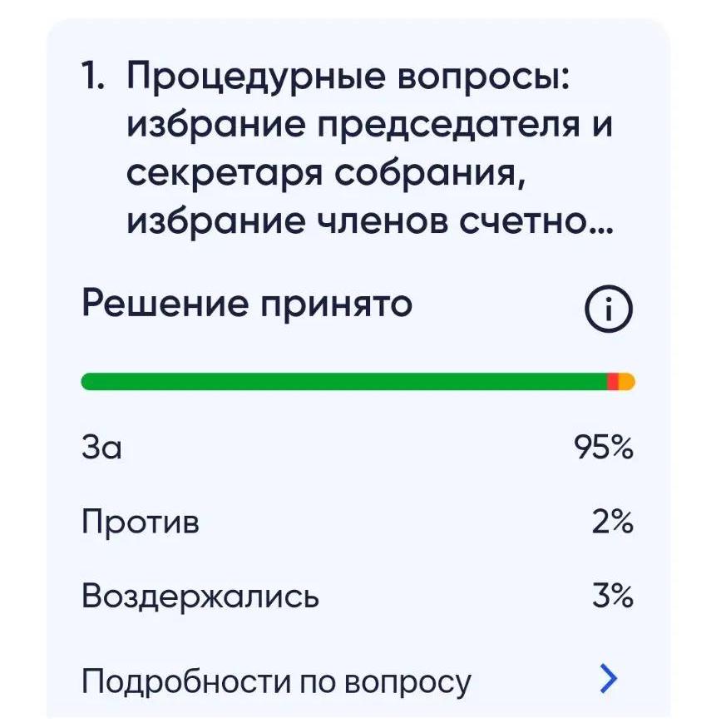Open the info icon beside Решение принято
The image size is (716, 728).
(608, 309)
